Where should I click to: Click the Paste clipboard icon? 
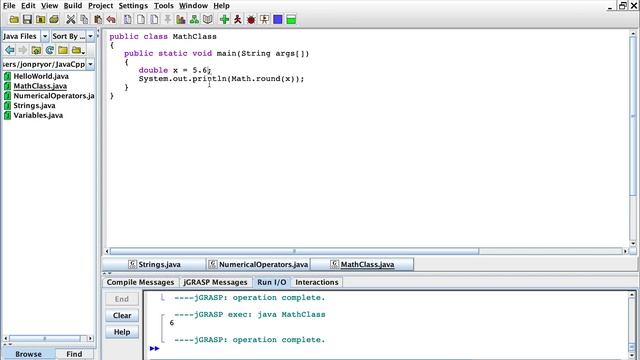click(98, 19)
